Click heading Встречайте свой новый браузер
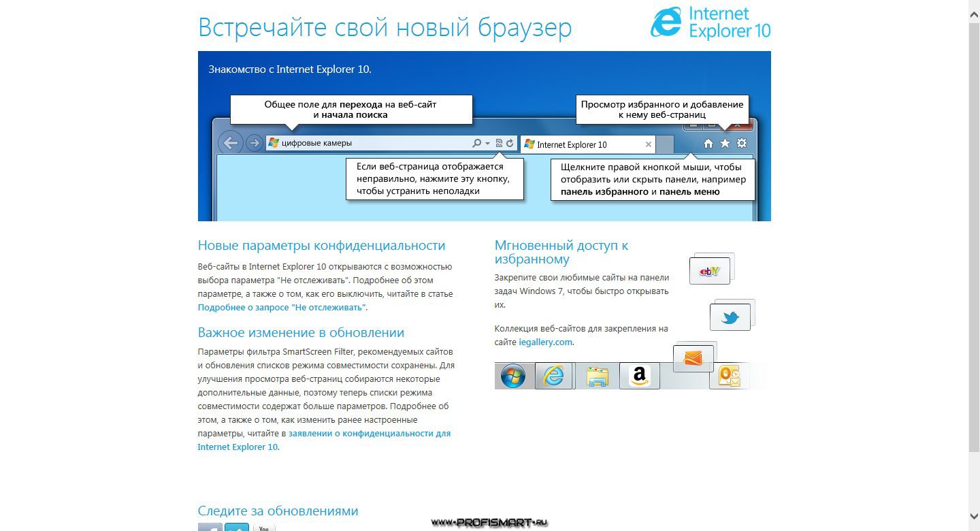This screenshot has height=531, width=980. [x=385, y=27]
